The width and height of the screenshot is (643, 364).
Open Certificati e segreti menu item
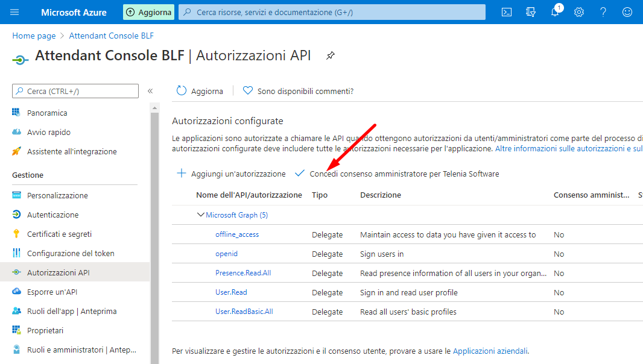click(x=60, y=234)
